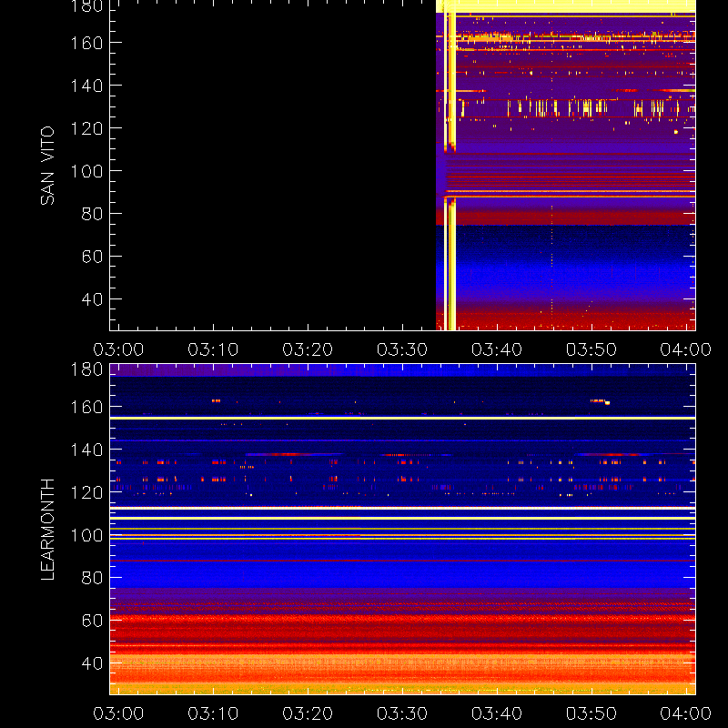Click 03:30 time label under LEARMONTH plot
Image resolution: width=728 pixels, height=728 pixels.
point(402,713)
